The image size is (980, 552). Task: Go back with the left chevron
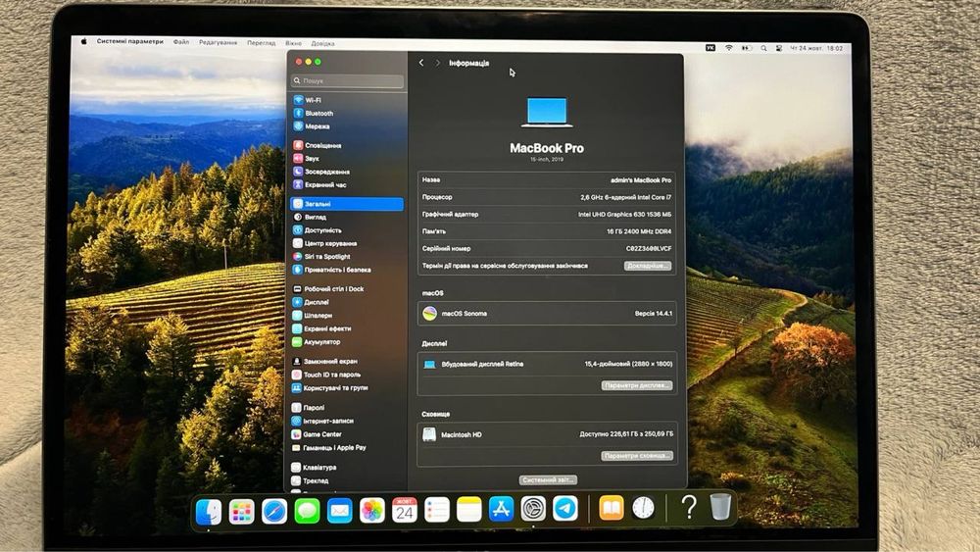tap(421, 63)
